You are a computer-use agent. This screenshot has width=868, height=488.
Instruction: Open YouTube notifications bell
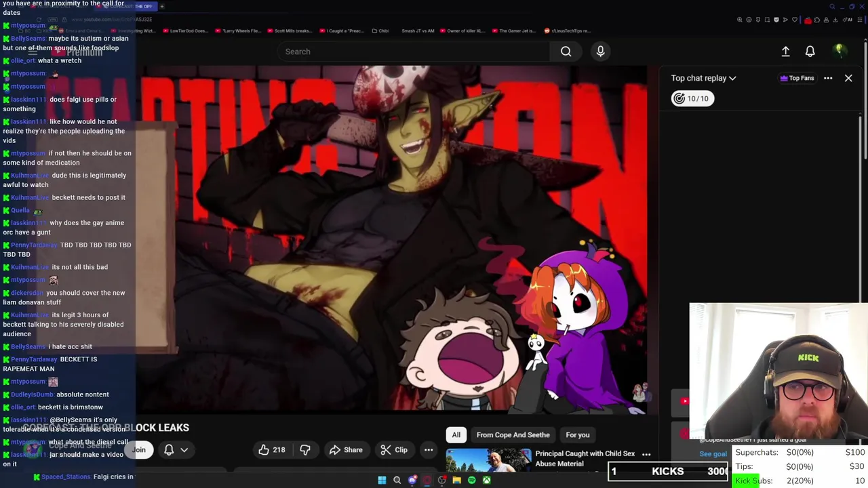[810, 52]
